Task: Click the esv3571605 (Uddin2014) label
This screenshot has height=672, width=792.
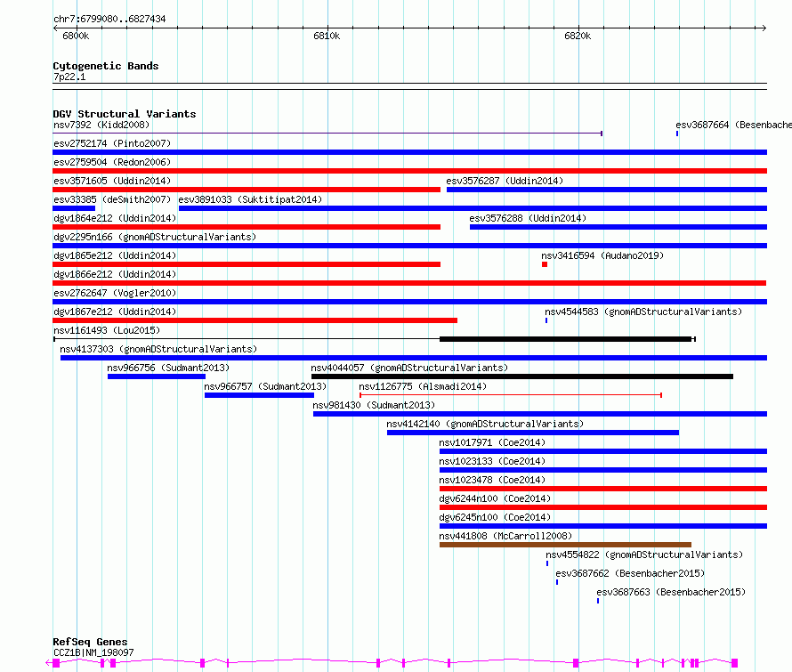Action: 112,181
